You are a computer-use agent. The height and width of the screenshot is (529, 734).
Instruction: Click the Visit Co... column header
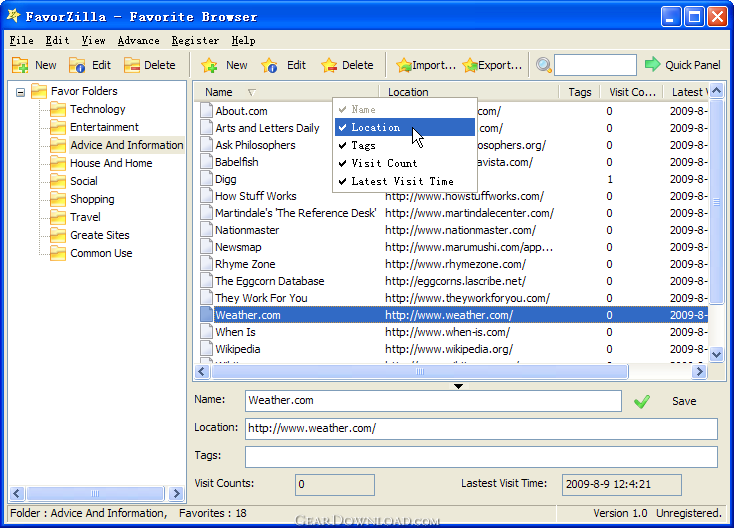tap(632, 92)
